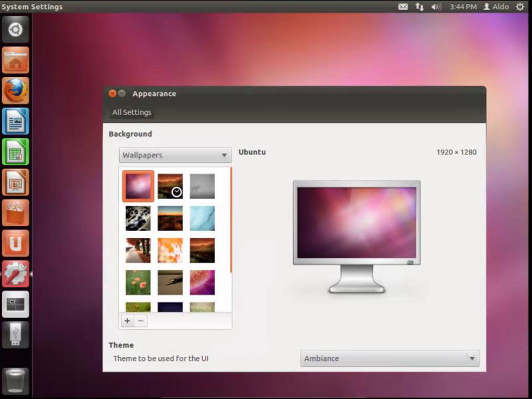Open the Ubuntu Dash home launcher

[x=15, y=29]
